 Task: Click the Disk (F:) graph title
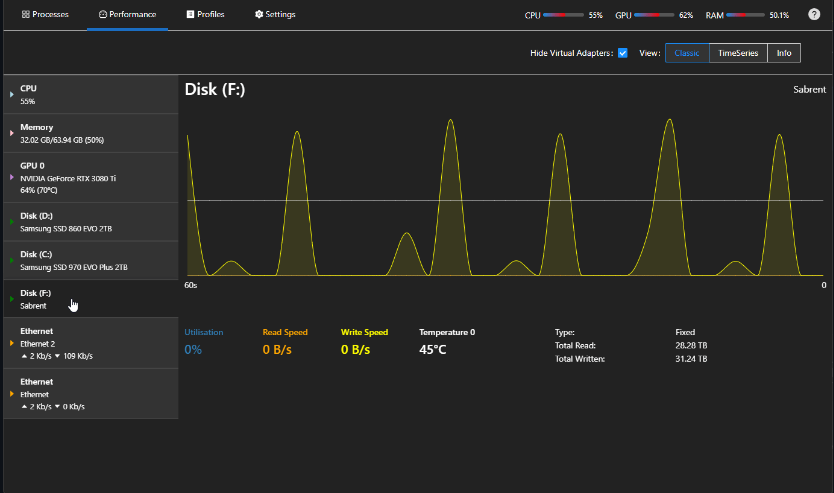215,89
